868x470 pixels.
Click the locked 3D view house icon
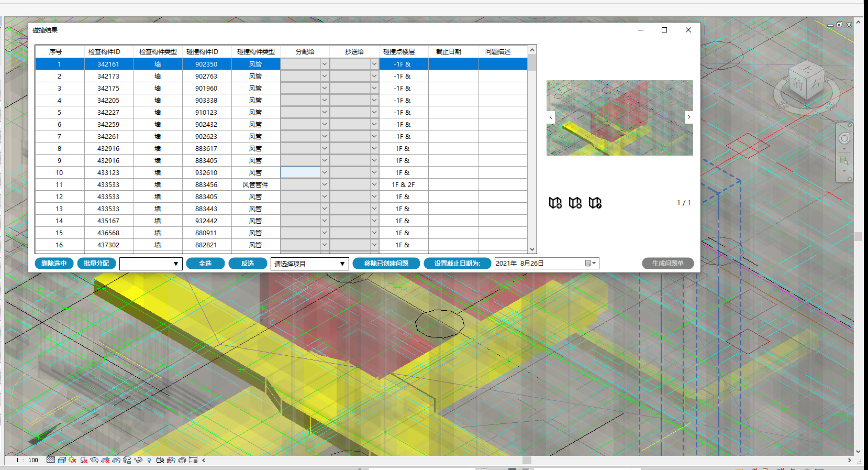[127, 460]
